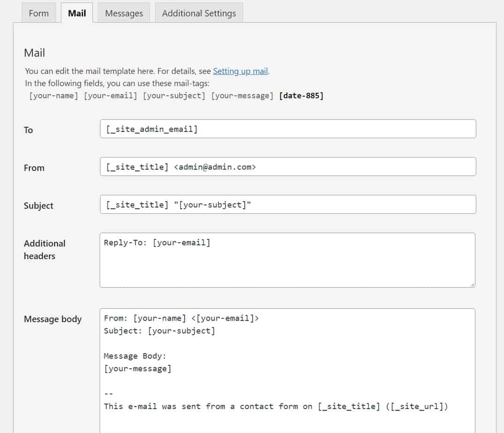Click the [your-subject] mail-tag in tag list
The image size is (504, 433).
coord(174,96)
